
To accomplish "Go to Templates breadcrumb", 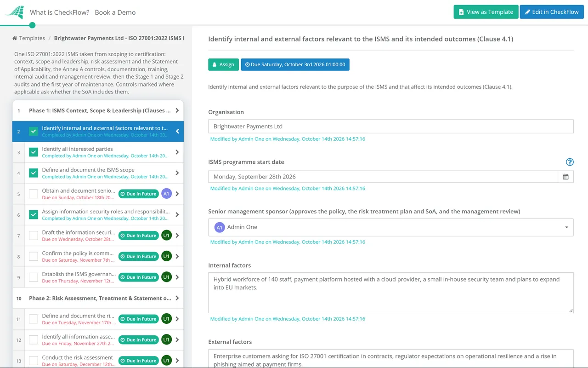I will pos(28,38).
